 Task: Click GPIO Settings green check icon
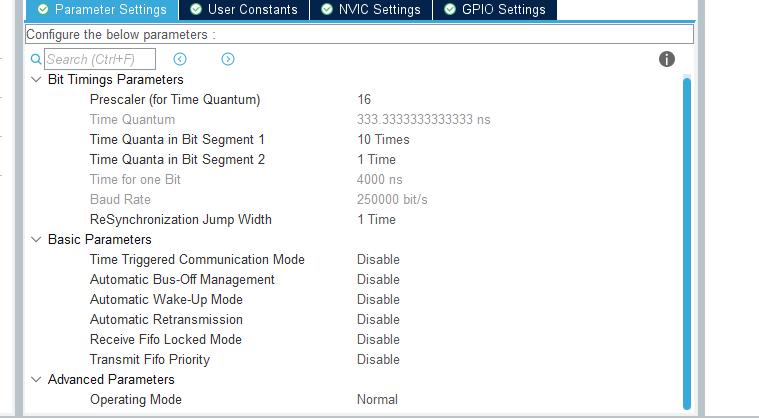[450, 10]
